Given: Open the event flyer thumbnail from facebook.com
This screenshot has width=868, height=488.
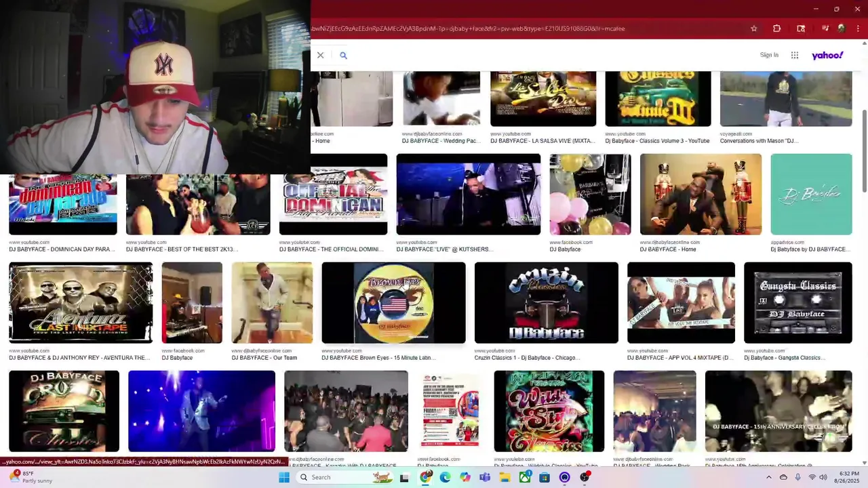Looking at the screenshot, I should (x=451, y=411).
